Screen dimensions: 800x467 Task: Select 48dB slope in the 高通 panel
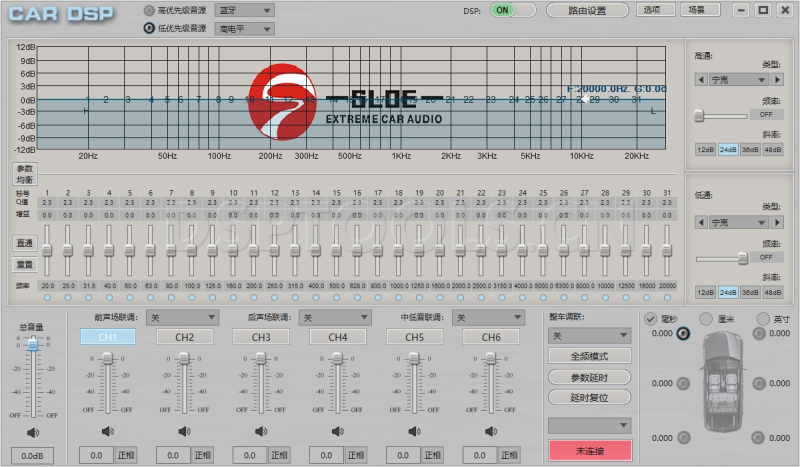[772, 150]
